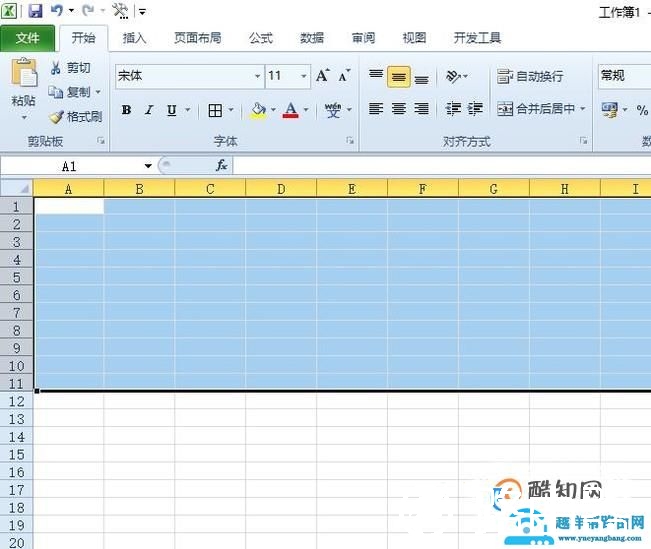Increase indent
The height and width of the screenshot is (549, 651).
point(475,109)
